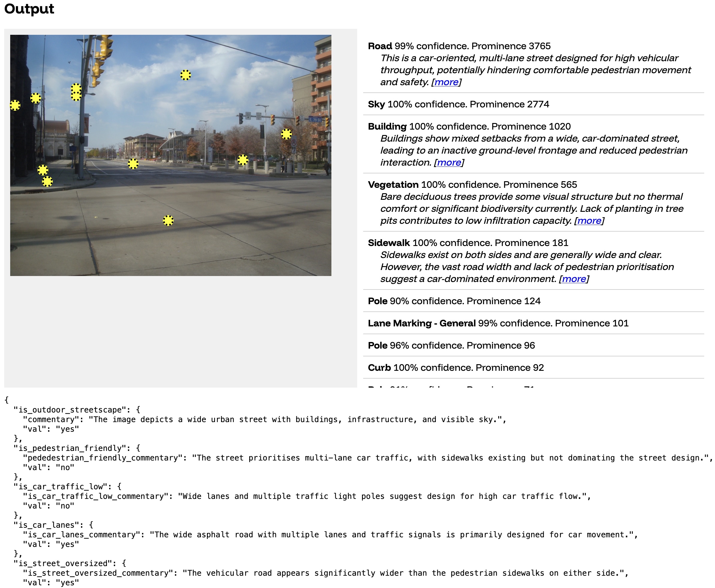Click yellow dot near right-side street sign tree

(x=286, y=134)
